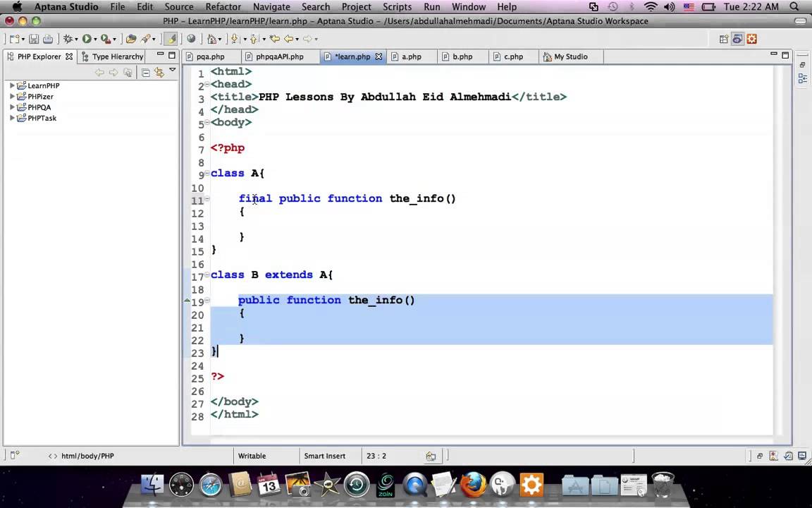Switch to the PHP perspective icon
This screenshot has width=812, height=508.
tap(738, 39)
